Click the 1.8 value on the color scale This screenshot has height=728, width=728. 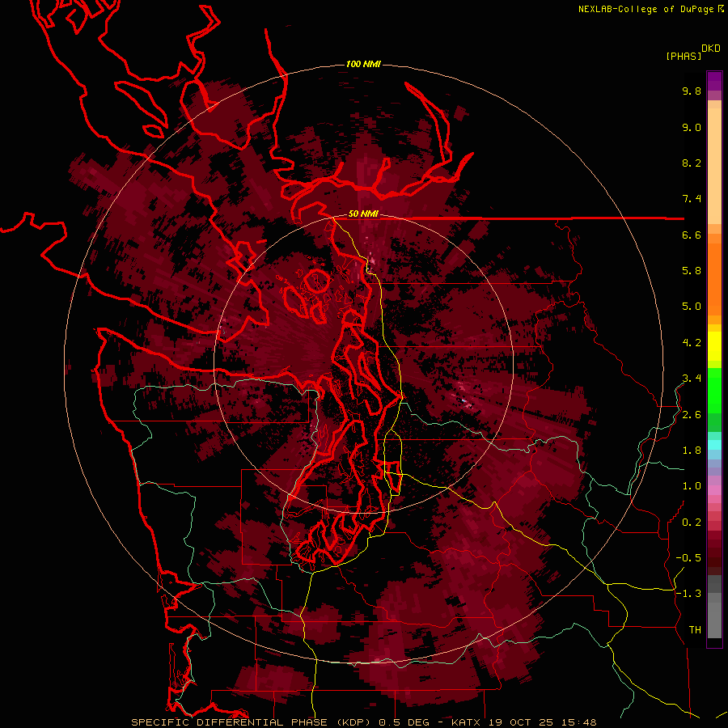692,451
